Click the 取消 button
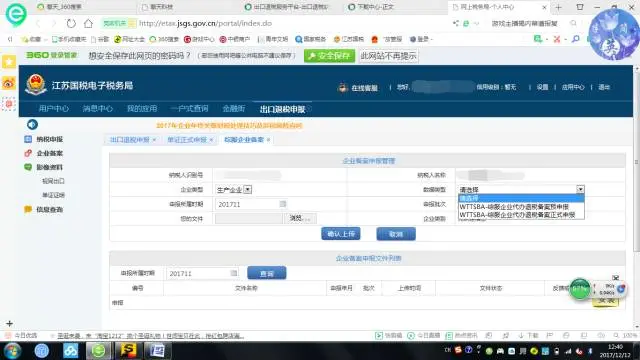 (x=396, y=234)
